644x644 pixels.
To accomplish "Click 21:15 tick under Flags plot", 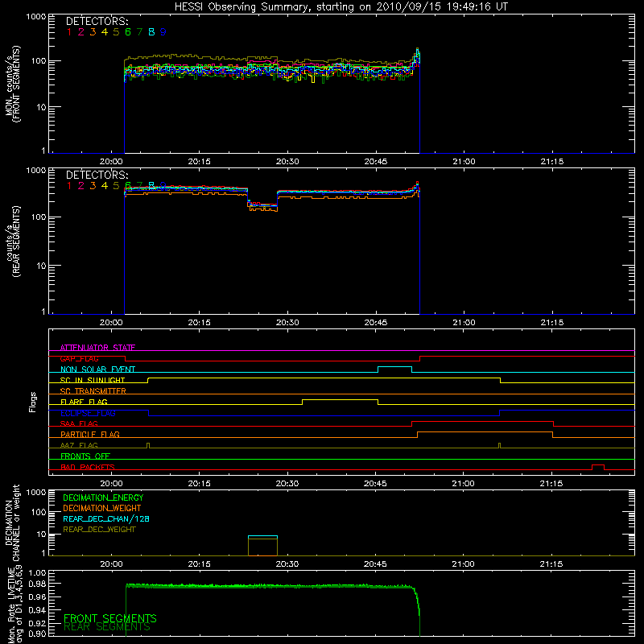I will point(551,484).
